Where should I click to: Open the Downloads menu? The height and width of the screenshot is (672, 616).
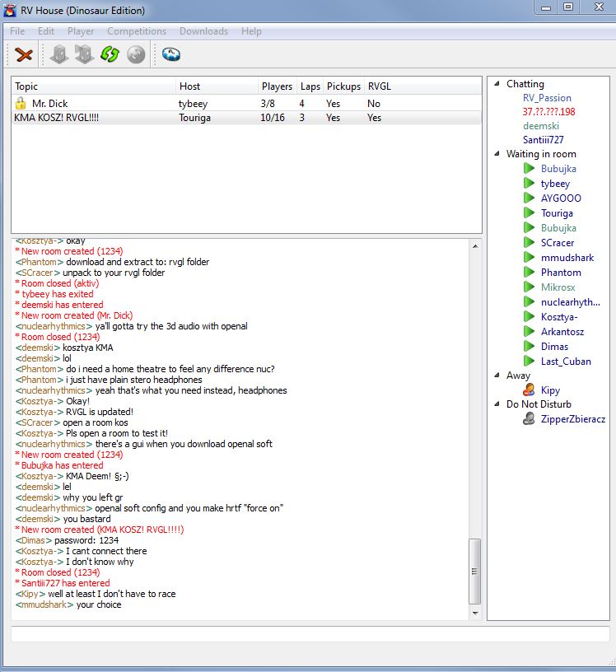point(203,31)
